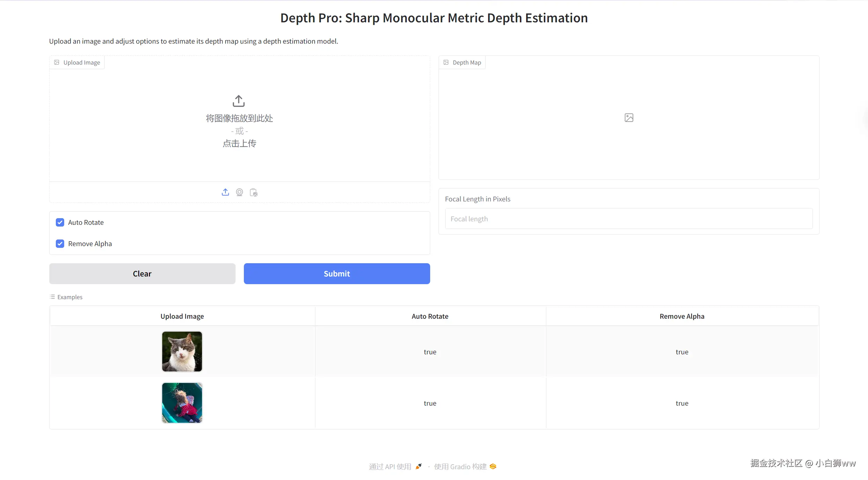Choose the paste-from-clipboard source icon
Image resolution: width=868 pixels, height=480 pixels.
point(254,192)
